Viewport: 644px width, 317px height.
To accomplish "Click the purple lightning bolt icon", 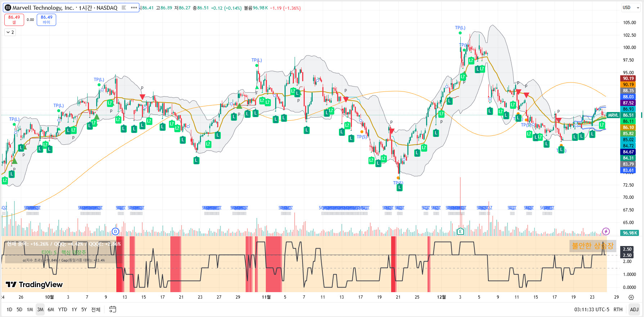I will coord(606,231).
